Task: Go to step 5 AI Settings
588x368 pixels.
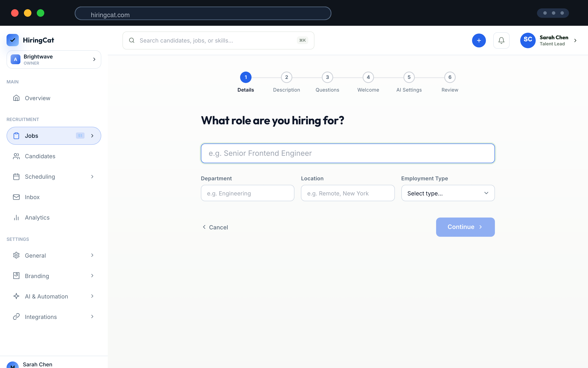Action: click(409, 77)
